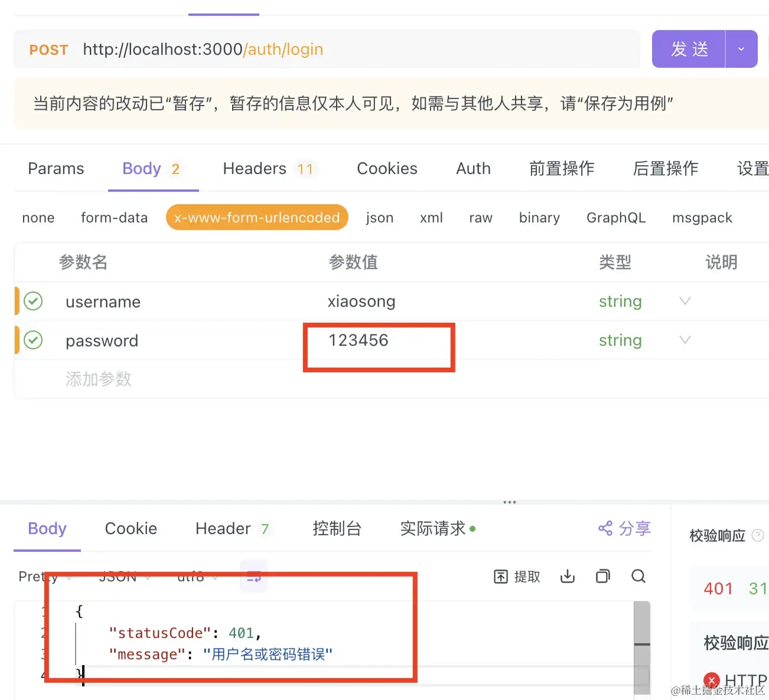Select the x-www-form-urlencoded body type
Screen dimensions: 769x700
click(x=257, y=218)
